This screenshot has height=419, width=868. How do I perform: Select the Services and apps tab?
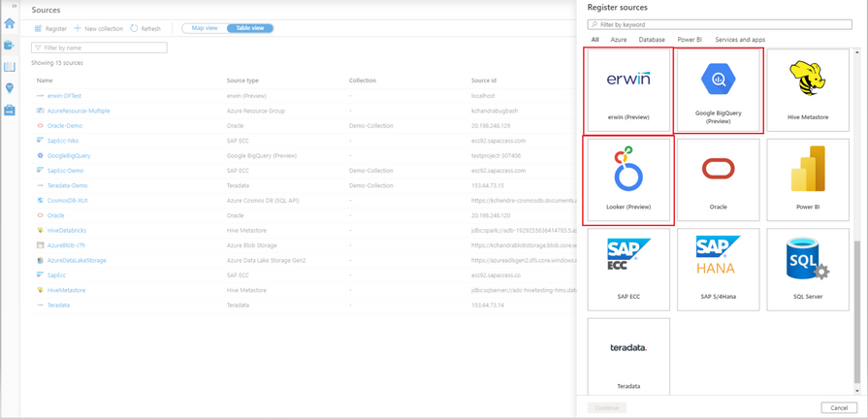(740, 40)
